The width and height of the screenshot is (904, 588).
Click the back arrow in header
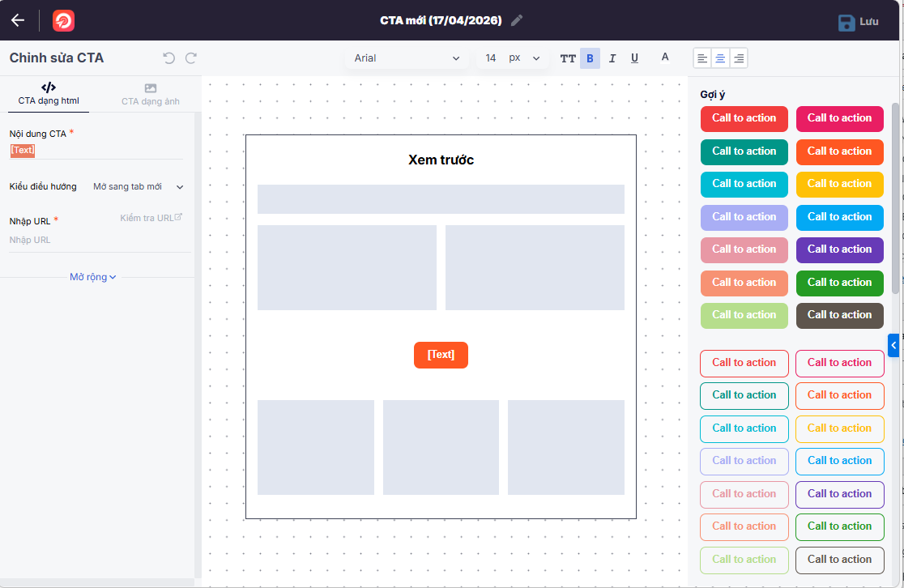click(18, 20)
